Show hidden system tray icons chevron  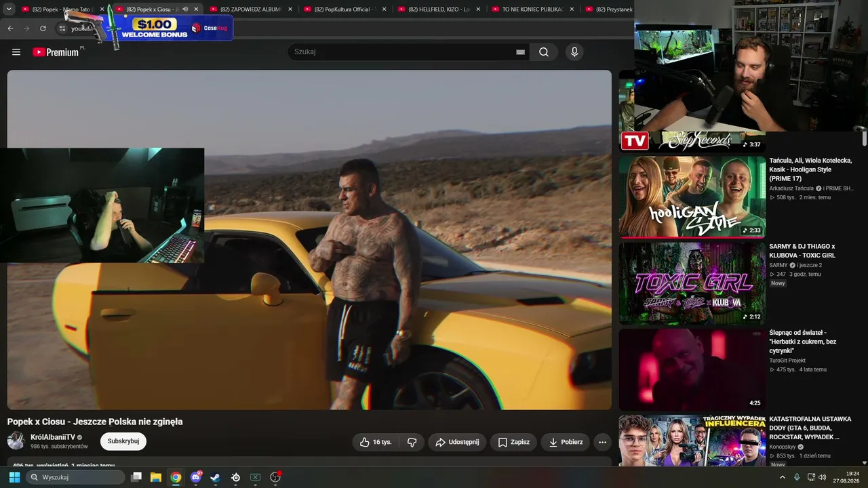pos(783,477)
